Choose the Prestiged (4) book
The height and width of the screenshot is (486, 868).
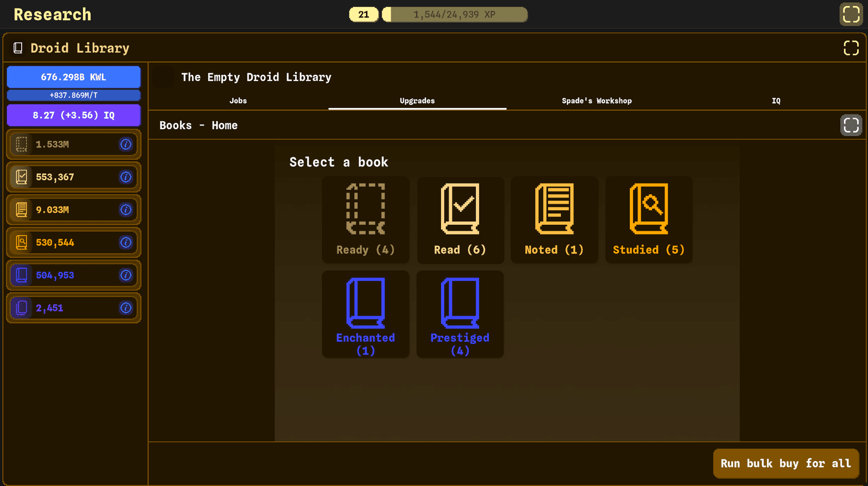460,314
